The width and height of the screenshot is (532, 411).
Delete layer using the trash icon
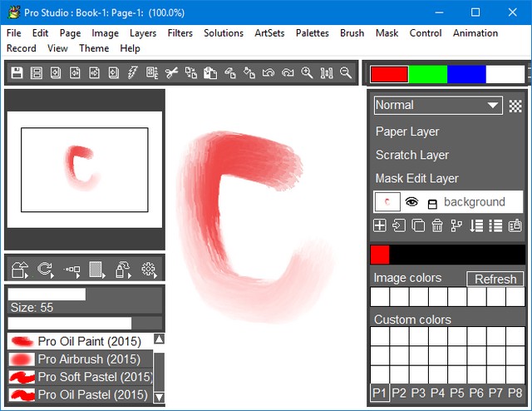click(437, 225)
